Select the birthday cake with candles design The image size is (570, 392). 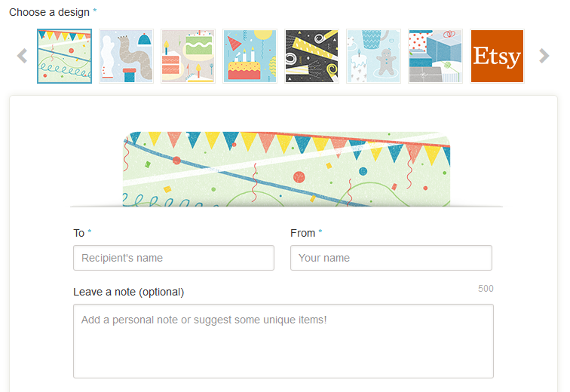point(250,57)
